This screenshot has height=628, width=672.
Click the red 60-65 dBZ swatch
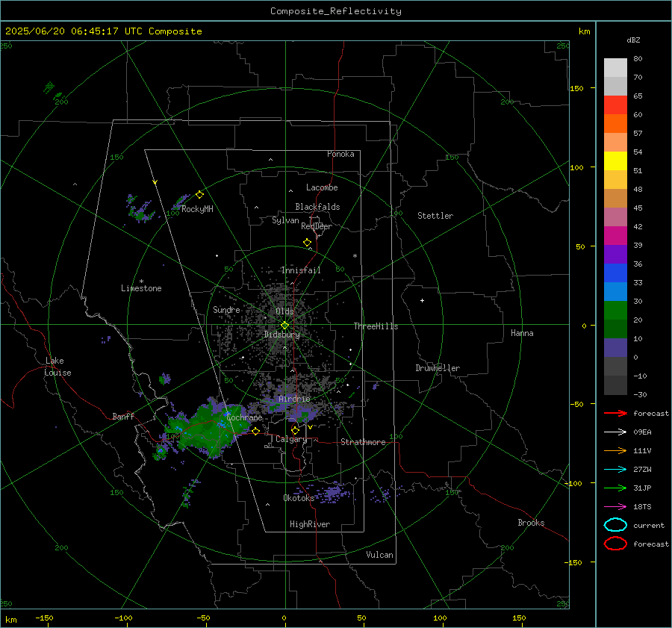615,105
